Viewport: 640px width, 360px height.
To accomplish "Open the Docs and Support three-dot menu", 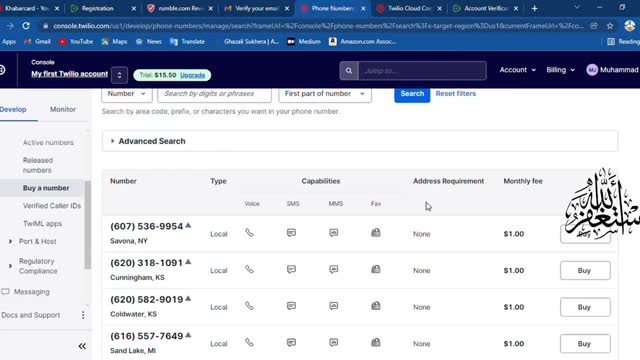I will (83, 315).
